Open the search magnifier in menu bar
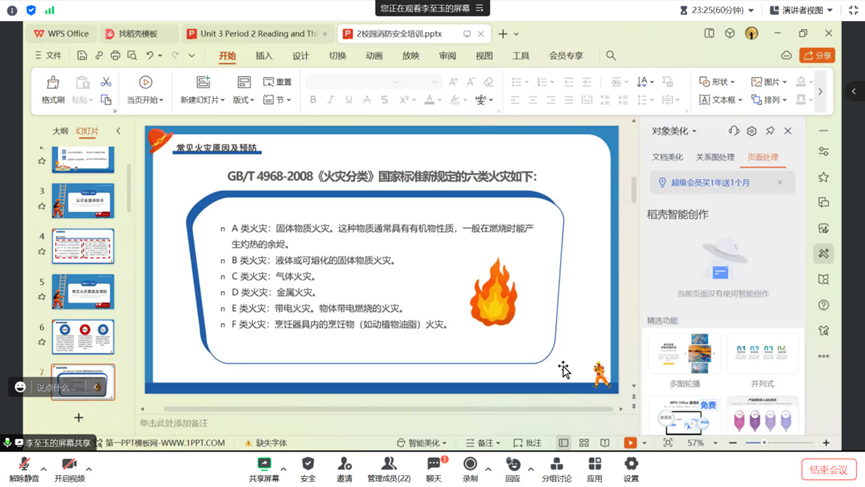Image resolution: width=865 pixels, height=487 pixels. click(611, 56)
